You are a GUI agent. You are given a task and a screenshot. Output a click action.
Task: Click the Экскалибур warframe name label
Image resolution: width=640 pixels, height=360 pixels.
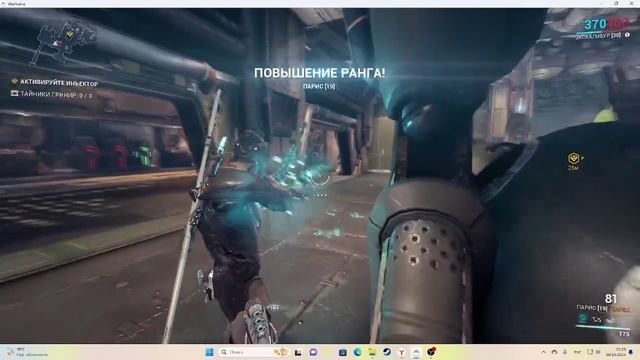(598, 36)
